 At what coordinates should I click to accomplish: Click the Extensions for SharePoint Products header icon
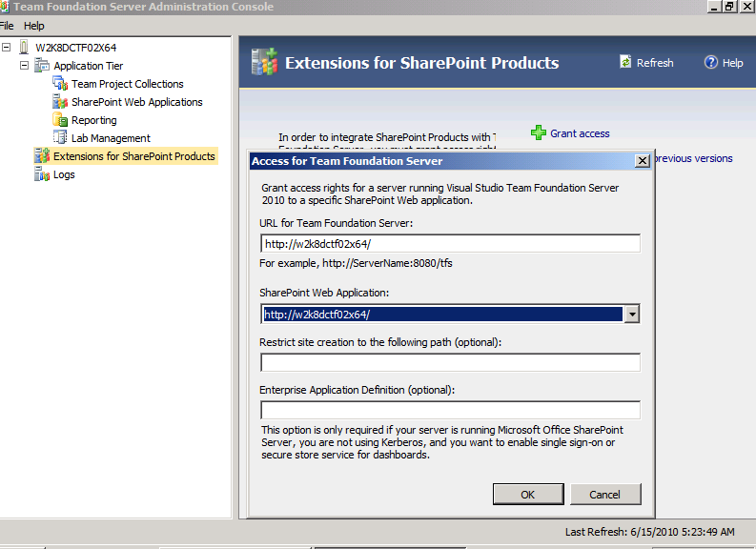(265, 62)
